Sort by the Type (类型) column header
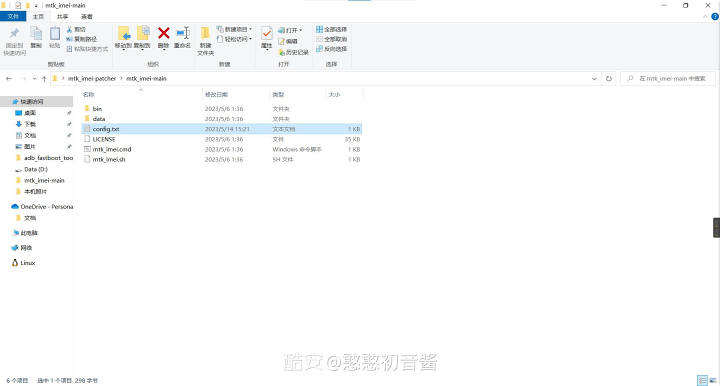 click(278, 95)
